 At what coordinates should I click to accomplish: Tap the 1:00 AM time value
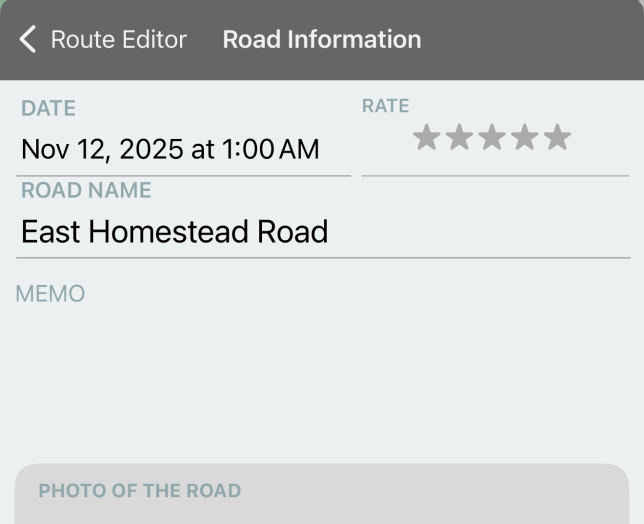pos(270,150)
